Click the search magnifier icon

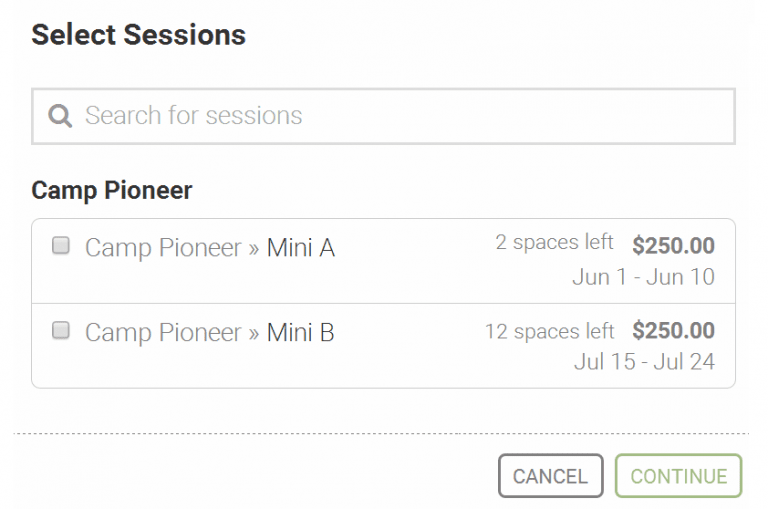[x=60, y=116]
